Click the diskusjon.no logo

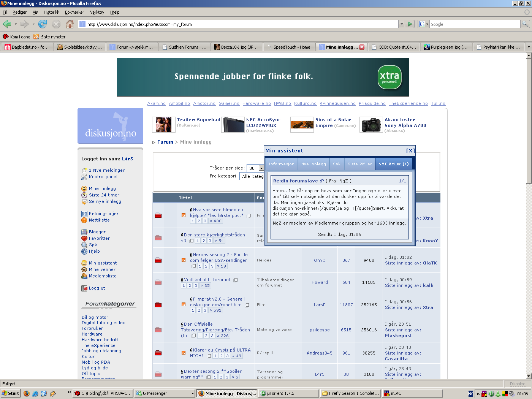[x=110, y=126]
